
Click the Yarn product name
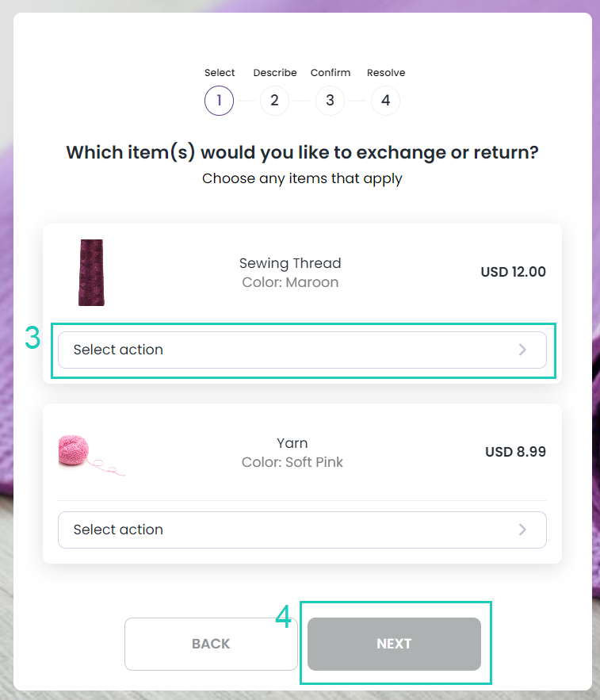292,443
